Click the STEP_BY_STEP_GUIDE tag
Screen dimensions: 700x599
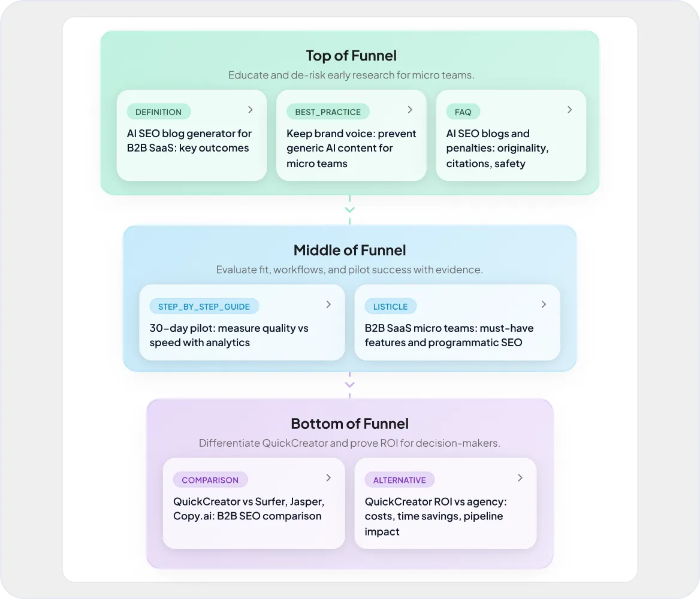pos(204,307)
